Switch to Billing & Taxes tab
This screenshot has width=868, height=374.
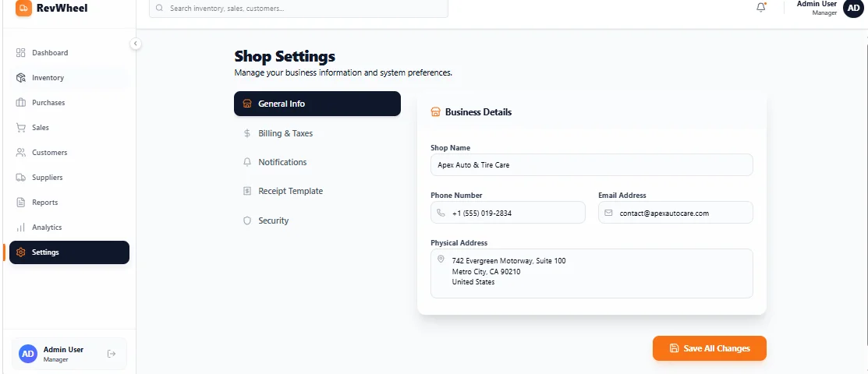[x=317, y=133]
